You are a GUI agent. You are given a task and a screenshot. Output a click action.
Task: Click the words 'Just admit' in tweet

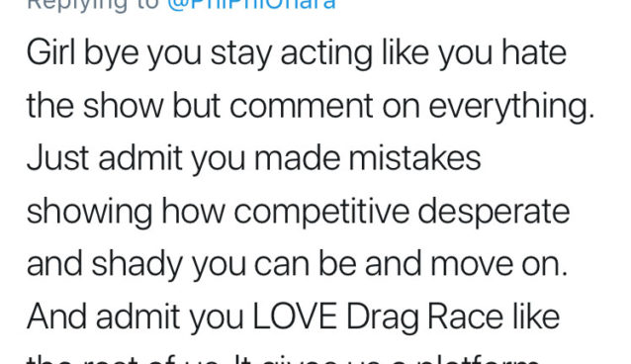tap(105, 158)
